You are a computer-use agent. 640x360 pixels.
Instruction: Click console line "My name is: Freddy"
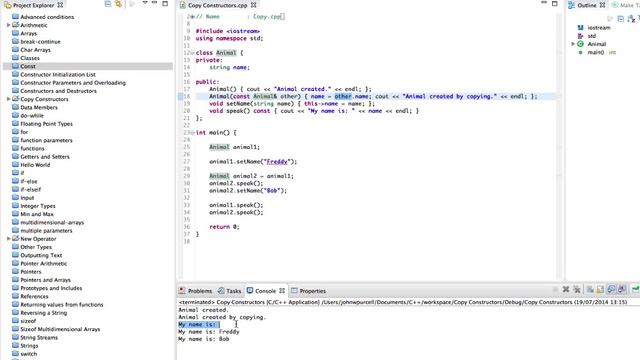209,332
